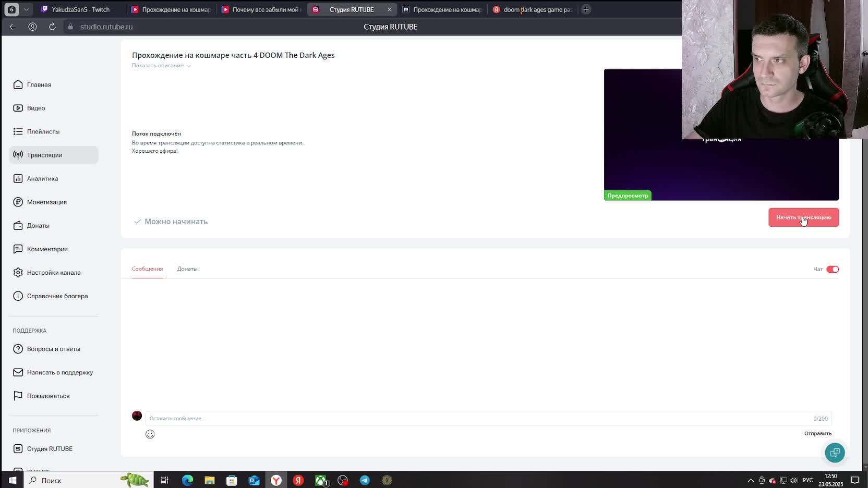Open the tab list dropdown arrow
868x488 pixels.
click(x=26, y=9)
